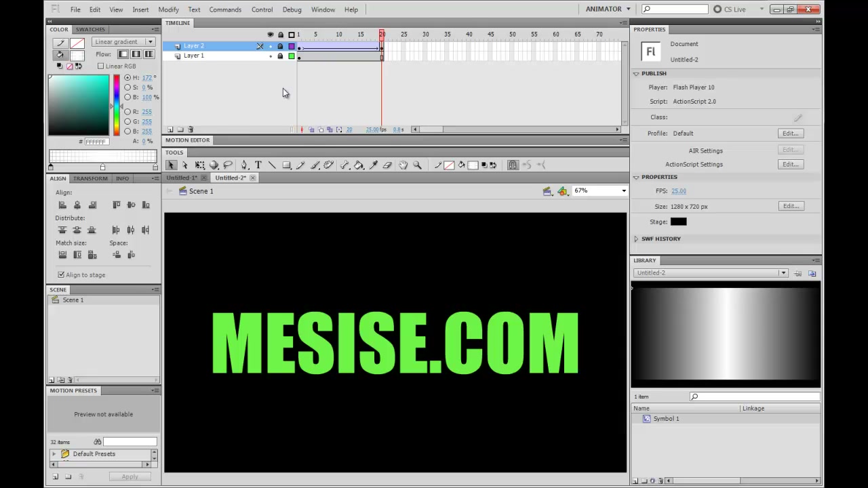The height and width of the screenshot is (488, 868).
Task: Switch to the Untitled-1* document tab
Action: tap(182, 178)
